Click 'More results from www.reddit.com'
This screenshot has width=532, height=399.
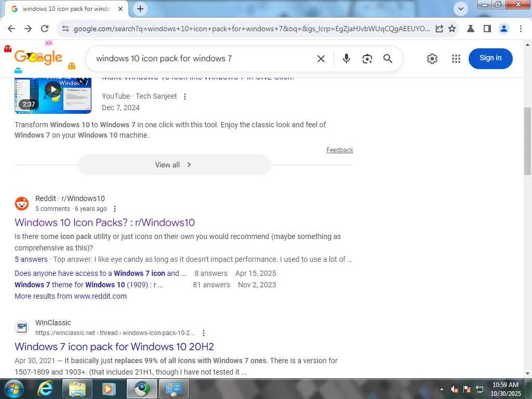71,296
